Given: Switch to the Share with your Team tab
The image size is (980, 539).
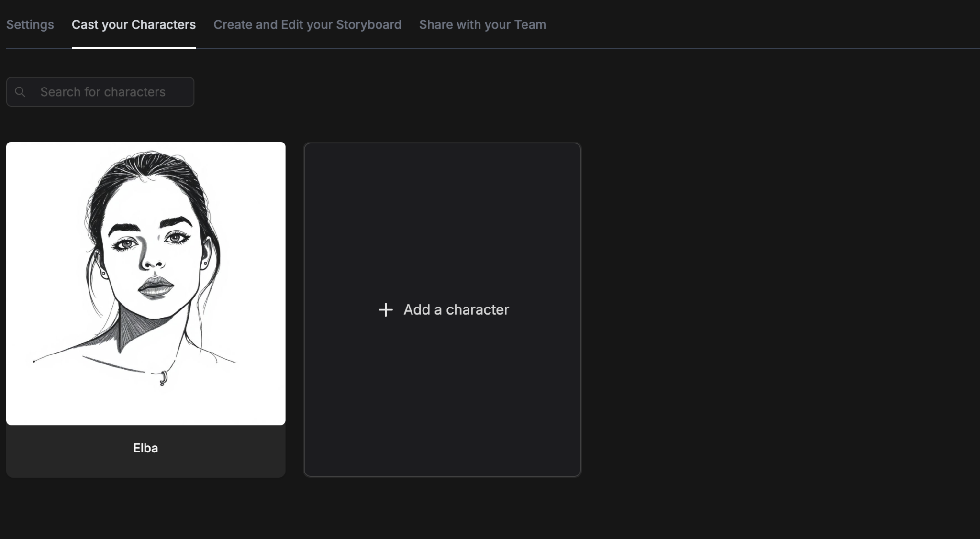Looking at the screenshot, I should 482,24.
